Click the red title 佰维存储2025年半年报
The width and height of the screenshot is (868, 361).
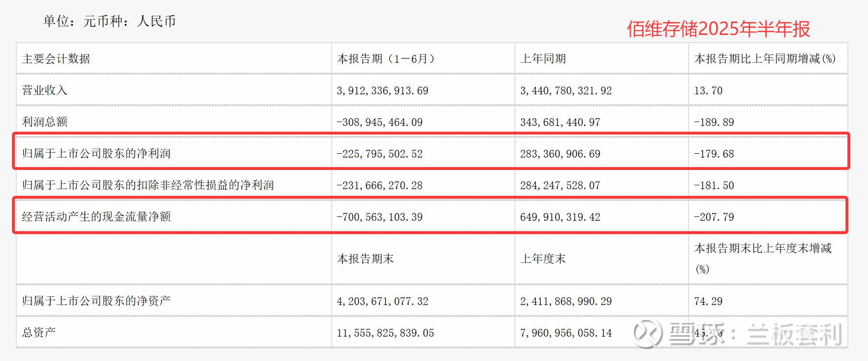718,29
